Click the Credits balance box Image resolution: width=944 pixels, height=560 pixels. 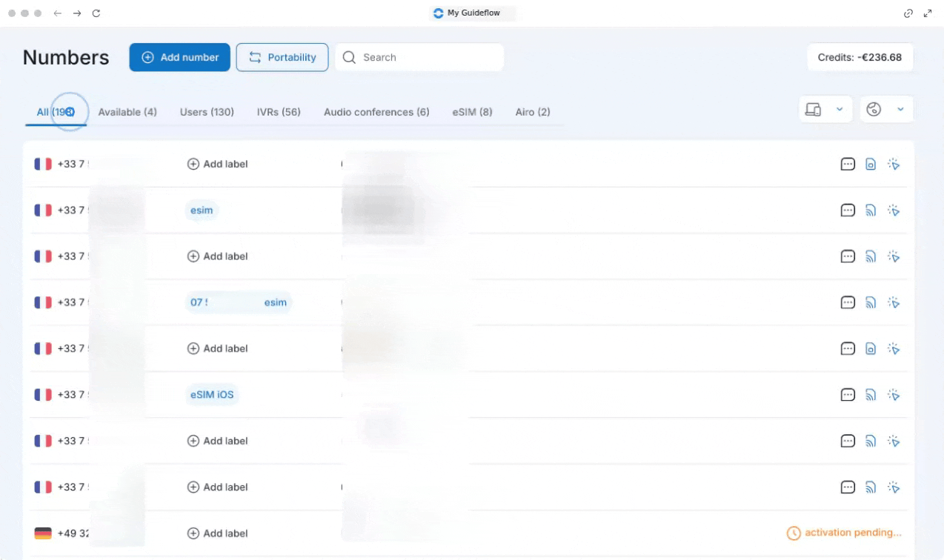(860, 57)
